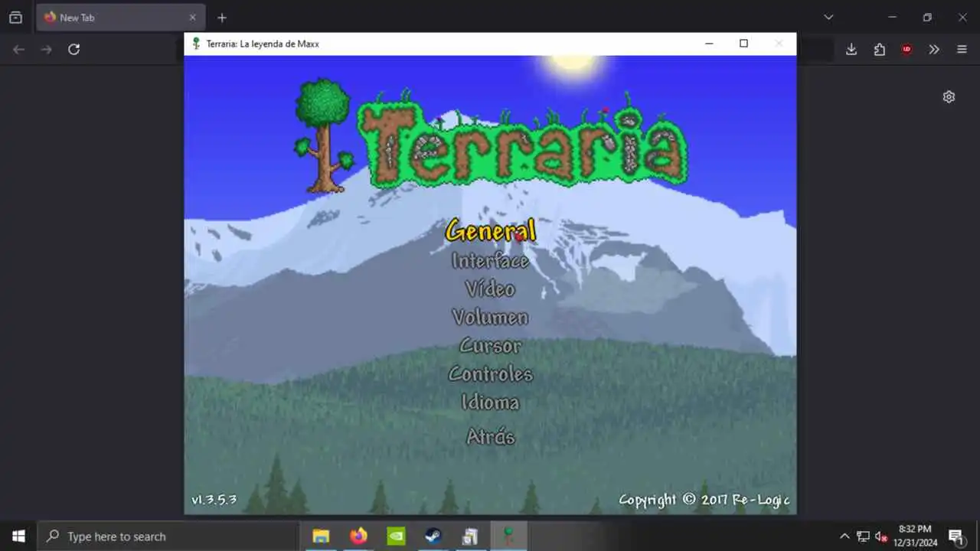The width and height of the screenshot is (980, 551).
Task: Select the Vídeo settings option
Action: pos(490,289)
